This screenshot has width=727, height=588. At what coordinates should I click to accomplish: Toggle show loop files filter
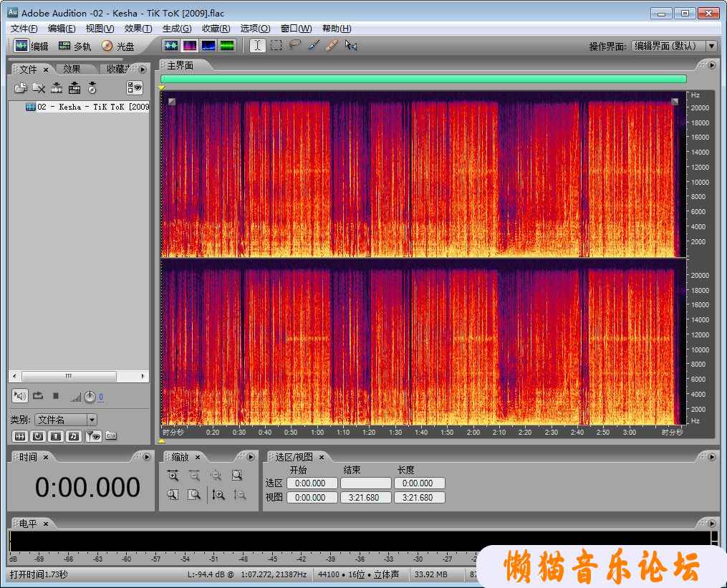(38, 436)
